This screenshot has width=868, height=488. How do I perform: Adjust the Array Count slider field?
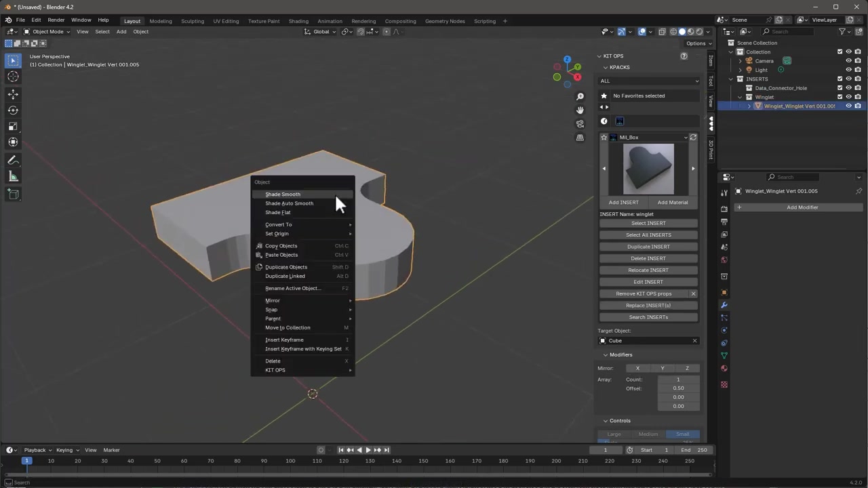pos(678,380)
